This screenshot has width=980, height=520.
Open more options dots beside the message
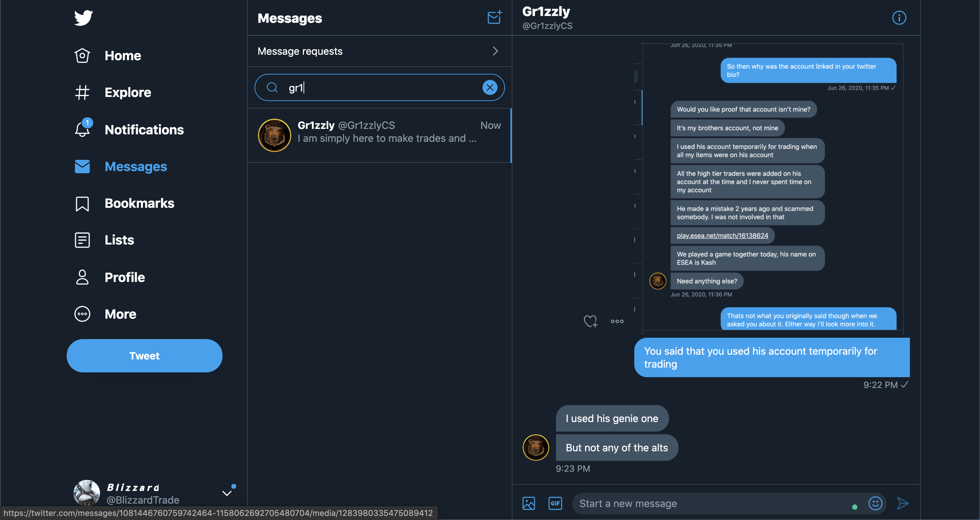coord(617,321)
